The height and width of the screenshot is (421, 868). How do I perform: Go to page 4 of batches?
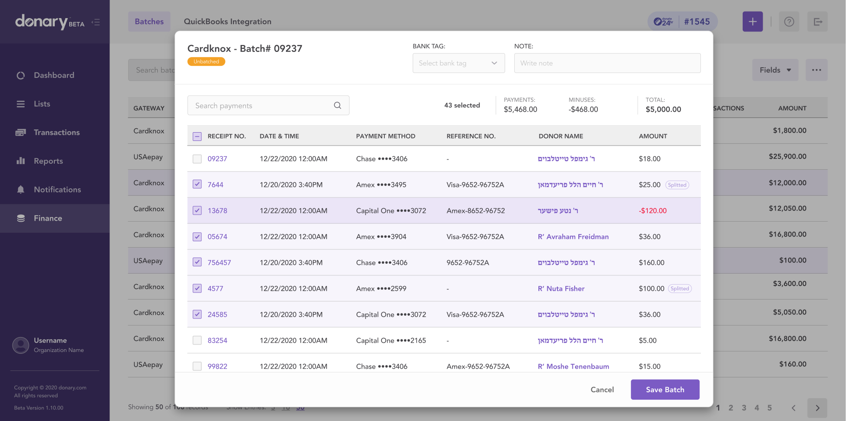(x=757, y=408)
